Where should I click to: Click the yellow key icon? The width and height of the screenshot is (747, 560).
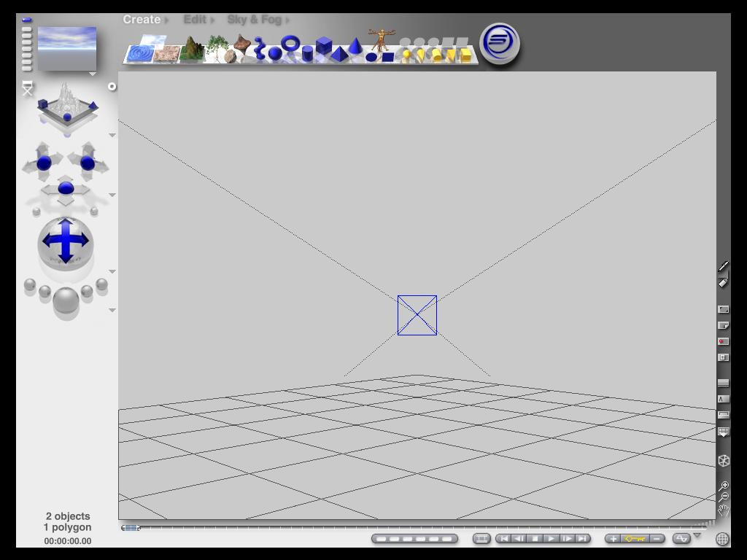tap(635, 539)
